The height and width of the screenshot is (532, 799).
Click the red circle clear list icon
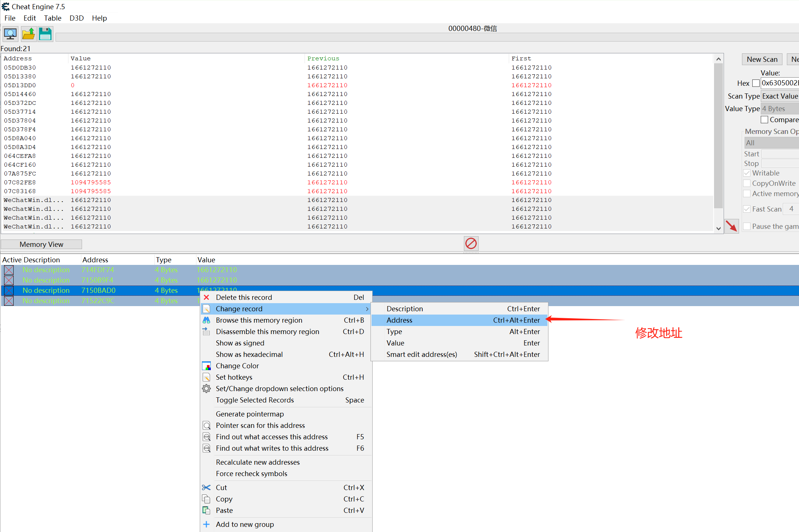point(471,243)
